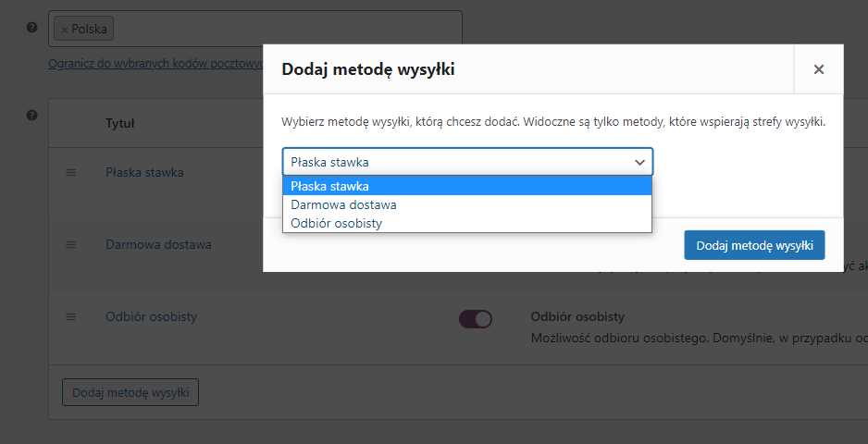The height and width of the screenshot is (444, 868).
Task: Grab drag handle for Darmowa dostawa row
Action: point(71,244)
